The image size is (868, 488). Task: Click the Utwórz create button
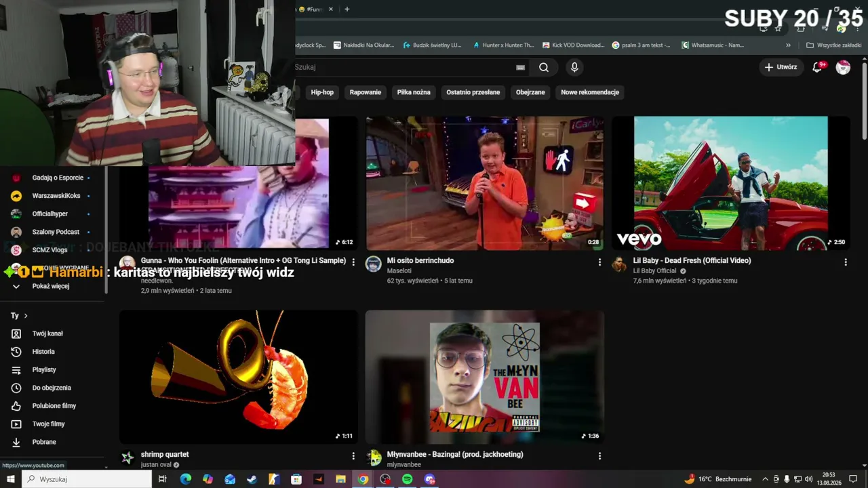coord(781,67)
